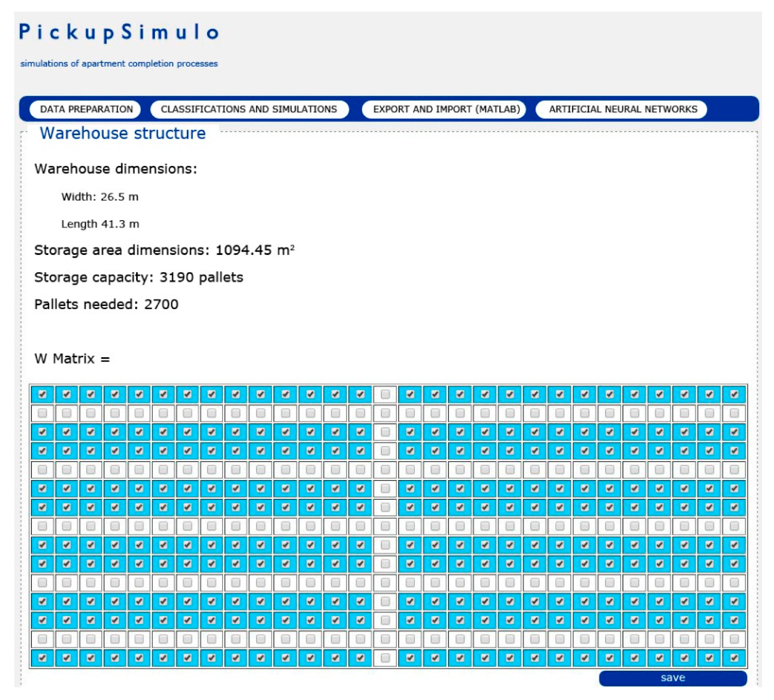Viewport: 774px width, 700px height.
Task: Check first checkbox in second matrix row
Action: [42, 413]
